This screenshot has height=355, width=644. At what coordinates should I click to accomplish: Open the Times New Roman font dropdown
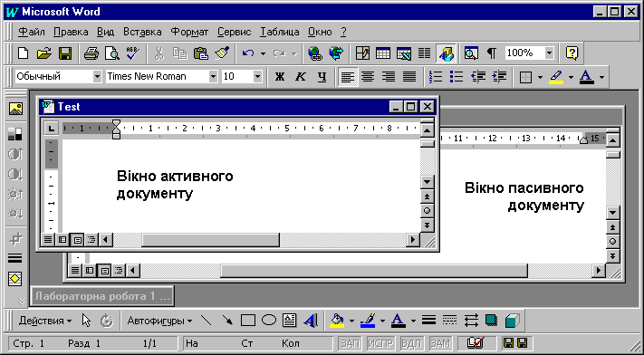pos(213,76)
